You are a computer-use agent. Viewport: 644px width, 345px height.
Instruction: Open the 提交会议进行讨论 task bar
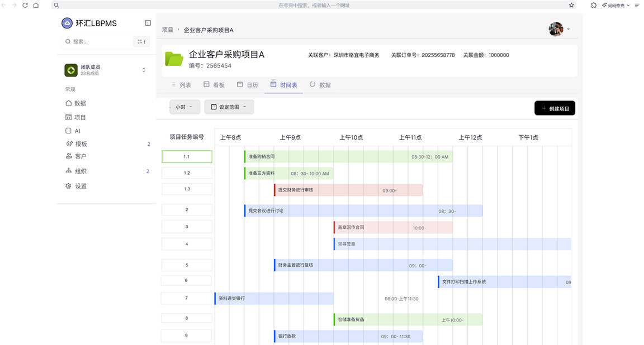pos(363,211)
